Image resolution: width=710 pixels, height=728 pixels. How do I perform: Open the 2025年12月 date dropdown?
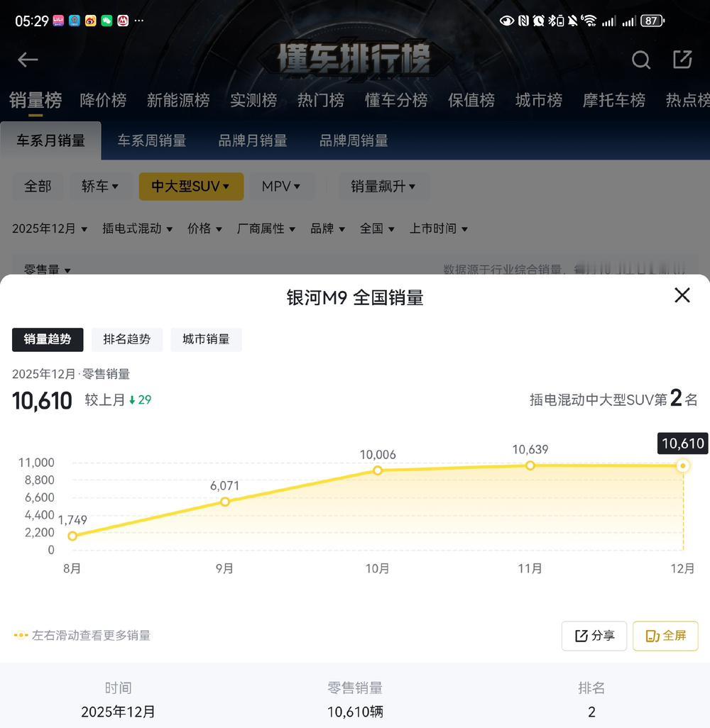[50, 228]
